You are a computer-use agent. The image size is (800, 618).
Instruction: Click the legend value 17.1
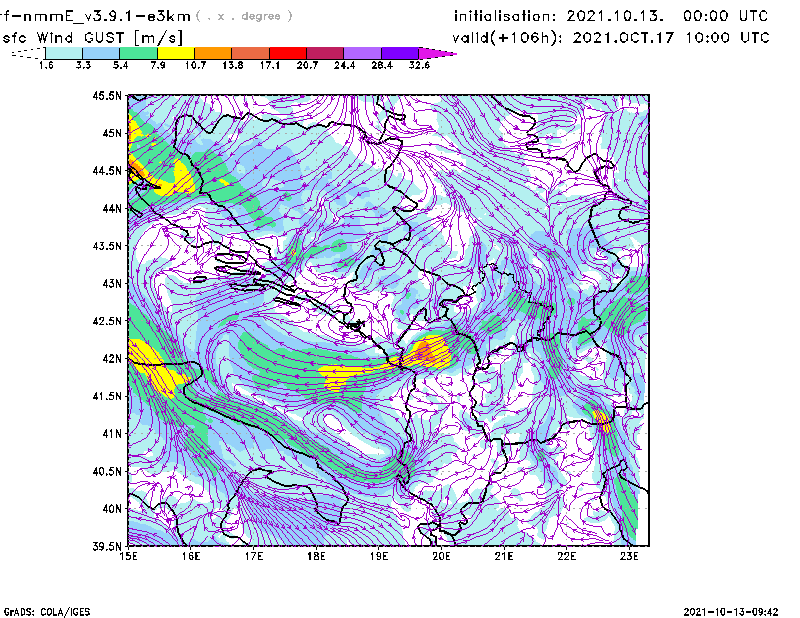point(270,65)
